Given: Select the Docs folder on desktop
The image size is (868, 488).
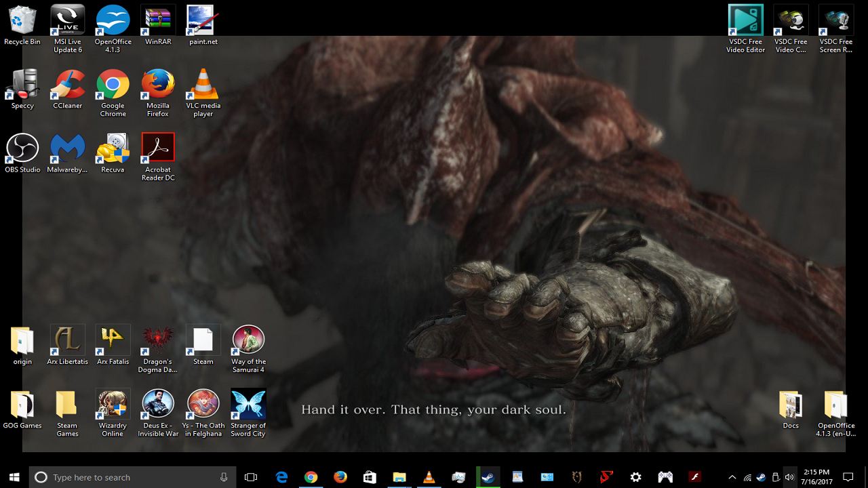Looking at the screenshot, I should pyautogui.click(x=791, y=409).
